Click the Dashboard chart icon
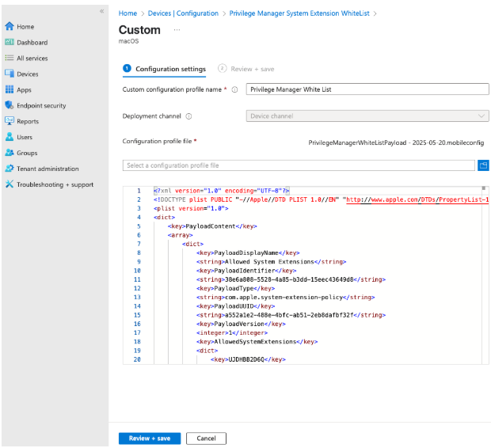The width and height of the screenshot is (491, 448). tap(10, 42)
